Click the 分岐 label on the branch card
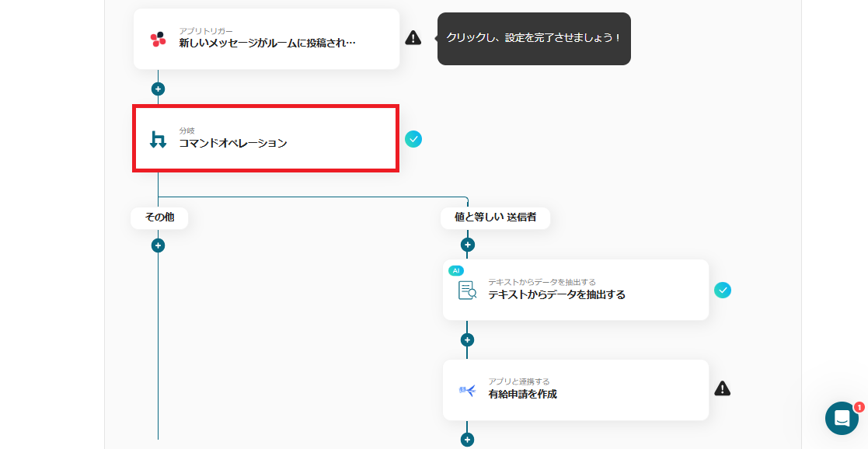Image resolution: width=868 pixels, height=449 pixels. point(186,131)
